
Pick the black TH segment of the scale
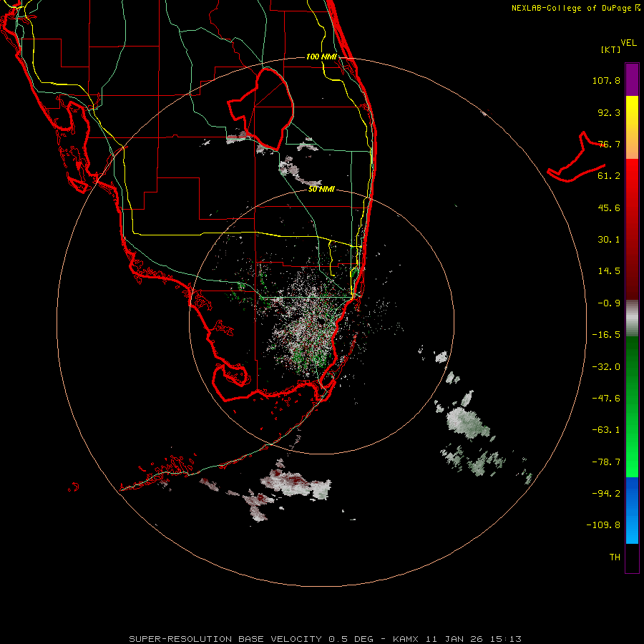point(632,557)
